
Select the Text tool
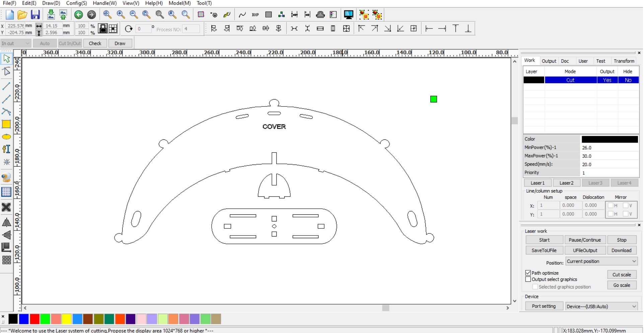[6, 149]
